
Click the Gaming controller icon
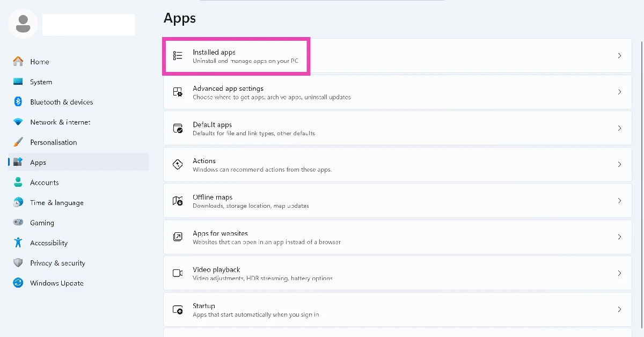click(18, 222)
